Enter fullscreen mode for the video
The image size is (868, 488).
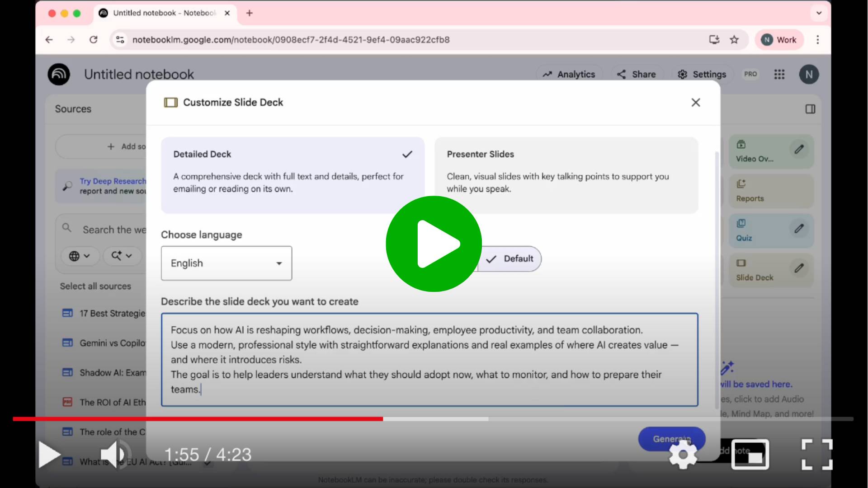(x=816, y=455)
